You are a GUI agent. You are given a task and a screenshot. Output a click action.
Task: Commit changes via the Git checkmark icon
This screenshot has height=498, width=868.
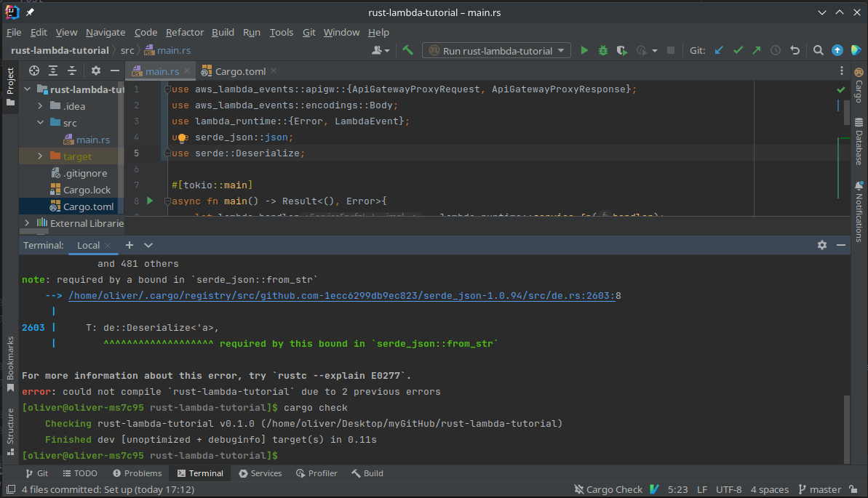point(737,50)
